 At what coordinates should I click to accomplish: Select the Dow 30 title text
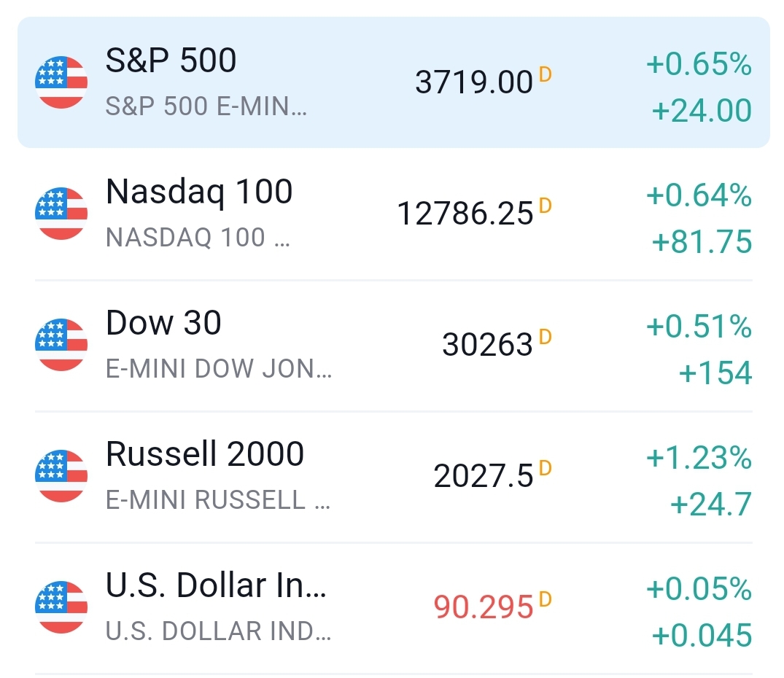[x=163, y=323]
